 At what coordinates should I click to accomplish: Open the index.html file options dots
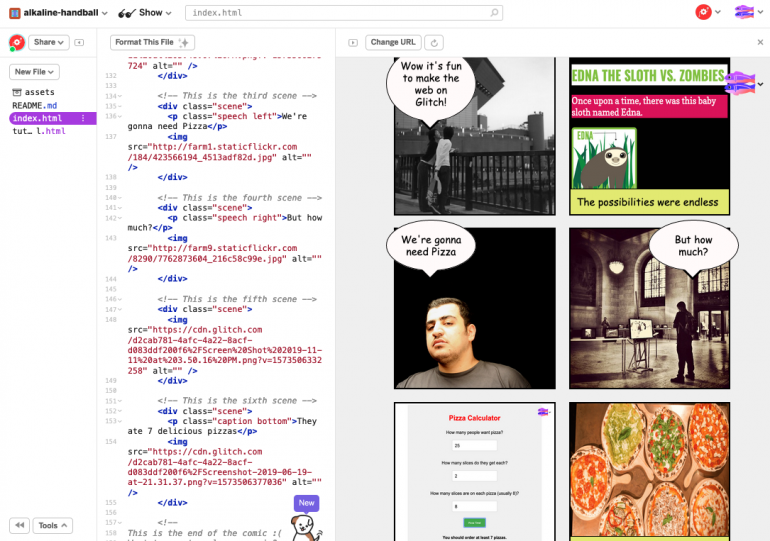click(x=83, y=118)
